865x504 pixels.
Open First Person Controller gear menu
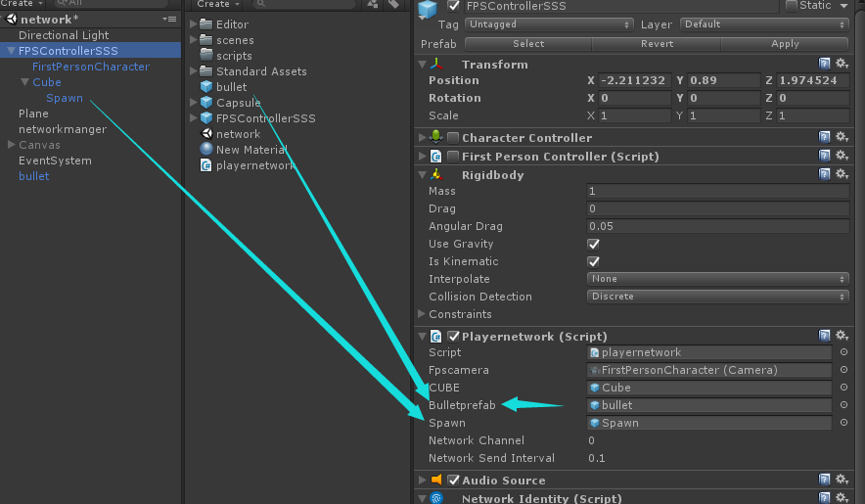point(842,156)
